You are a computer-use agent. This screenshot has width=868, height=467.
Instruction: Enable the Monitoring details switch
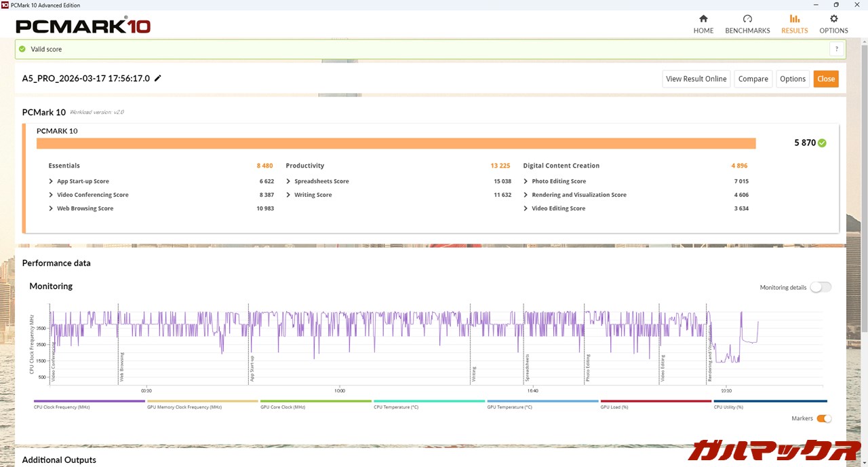820,287
